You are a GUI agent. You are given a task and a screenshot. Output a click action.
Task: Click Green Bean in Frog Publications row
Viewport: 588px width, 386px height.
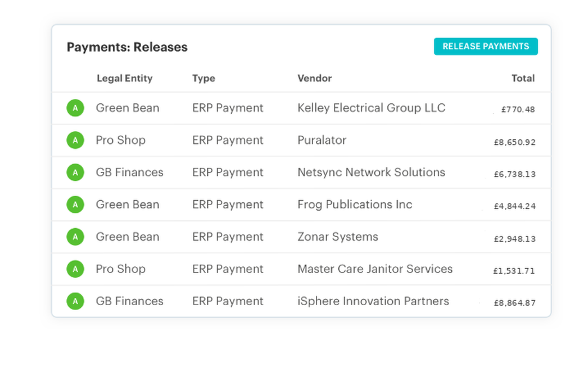coord(127,204)
